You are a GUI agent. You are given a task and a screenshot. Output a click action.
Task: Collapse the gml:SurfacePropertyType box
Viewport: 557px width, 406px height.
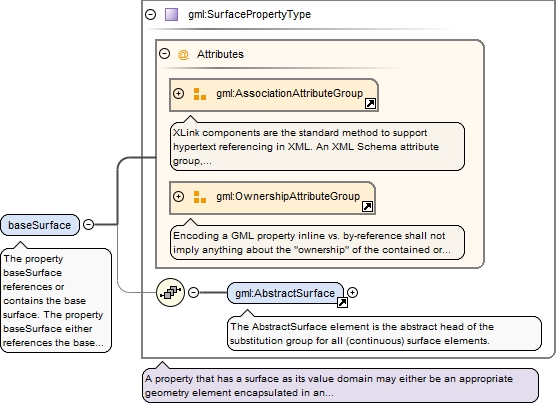[151, 15]
